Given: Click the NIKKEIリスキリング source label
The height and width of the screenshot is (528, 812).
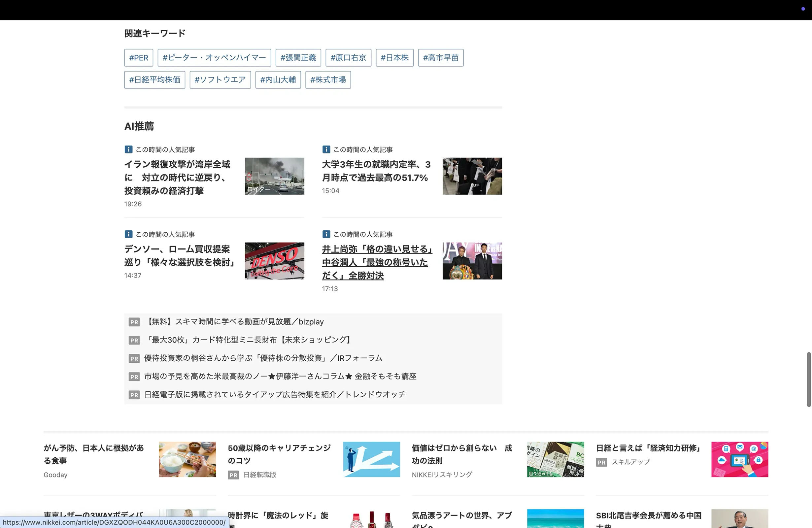Looking at the screenshot, I should pos(442,475).
